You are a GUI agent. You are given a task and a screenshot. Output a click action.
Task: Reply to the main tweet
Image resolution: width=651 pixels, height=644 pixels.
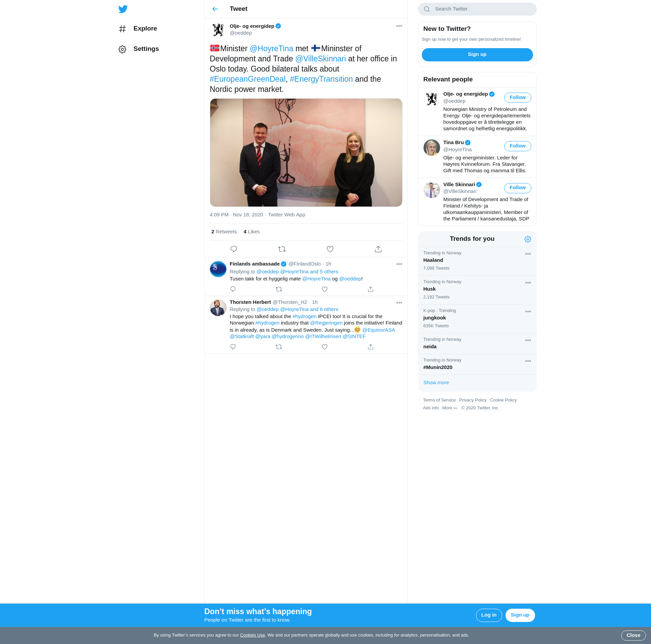(x=234, y=249)
